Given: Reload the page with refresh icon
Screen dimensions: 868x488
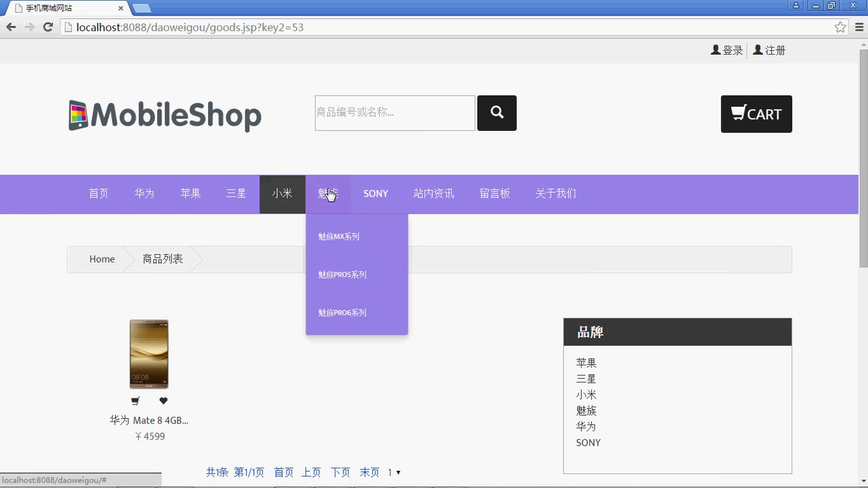Looking at the screenshot, I should tap(47, 27).
